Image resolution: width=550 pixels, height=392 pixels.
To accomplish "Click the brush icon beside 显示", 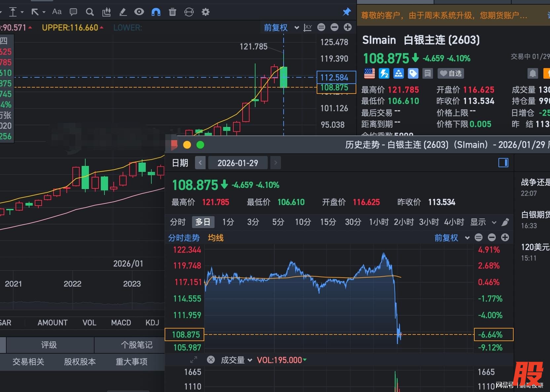I will tap(505, 222).
